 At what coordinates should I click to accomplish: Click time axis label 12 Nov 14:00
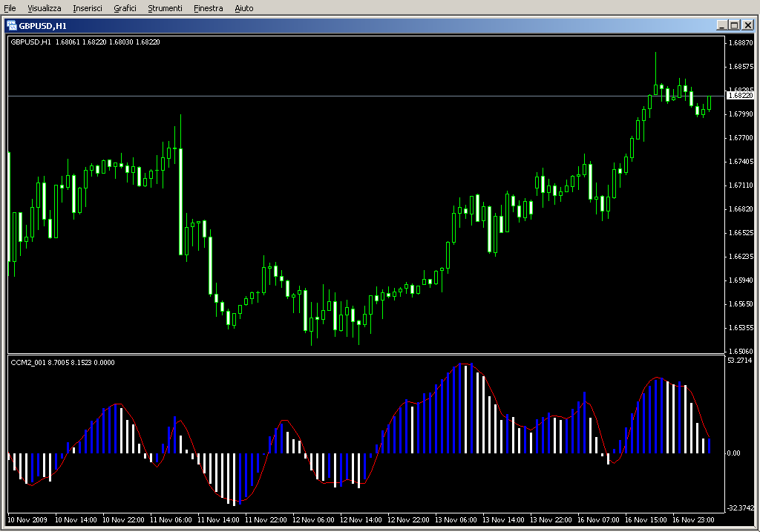[361, 520]
